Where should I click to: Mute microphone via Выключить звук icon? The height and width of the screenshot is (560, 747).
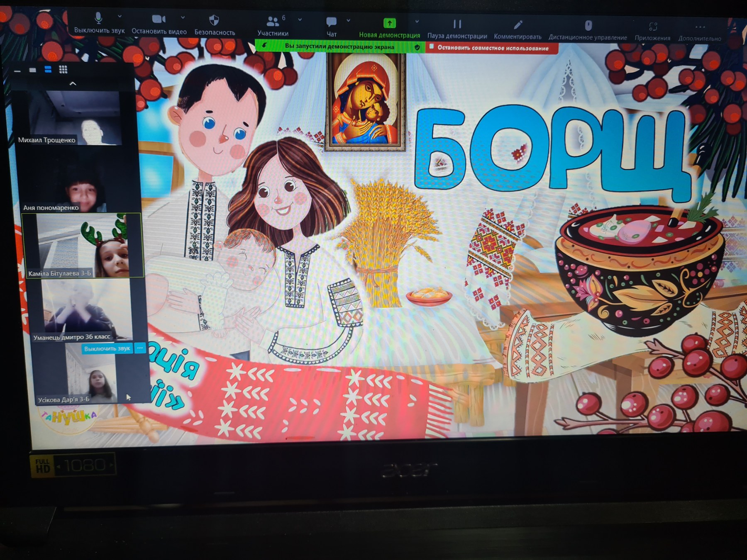tap(98, 19)
